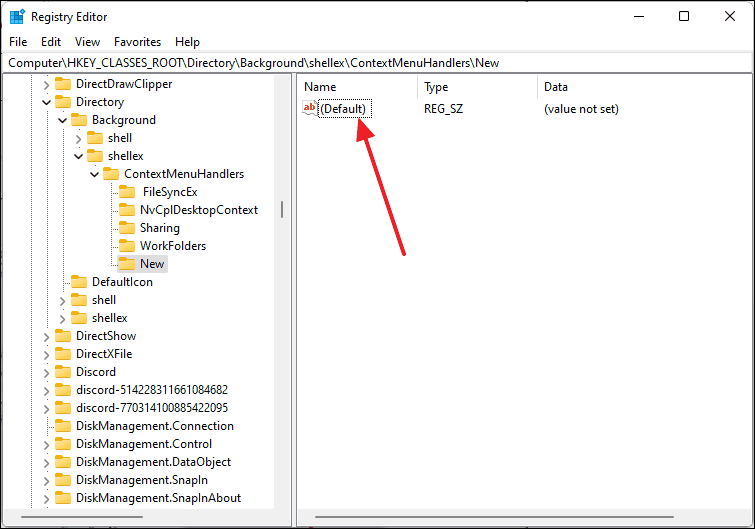The width and height of the screenshot is (755, 529).
Task: Open the View menu
Action: click(87, 42)
